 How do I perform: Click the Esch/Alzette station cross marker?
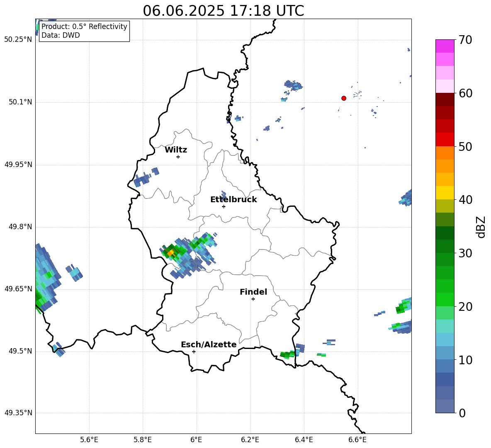194,351
